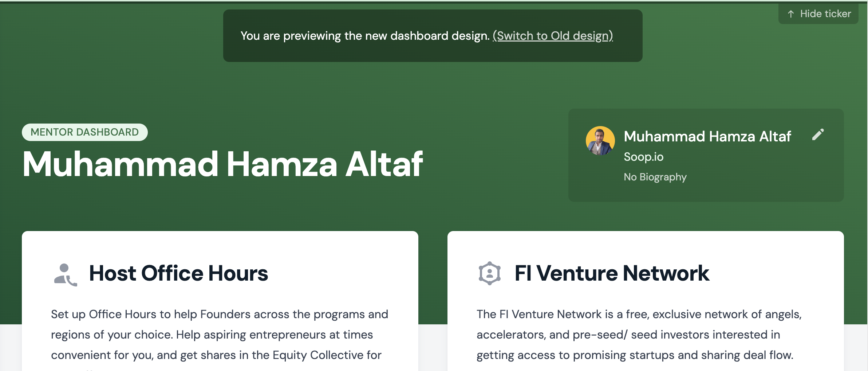Click the Muhammad Hamza Altaf page title
Screen dimensions: 868x371
point(222,164)
